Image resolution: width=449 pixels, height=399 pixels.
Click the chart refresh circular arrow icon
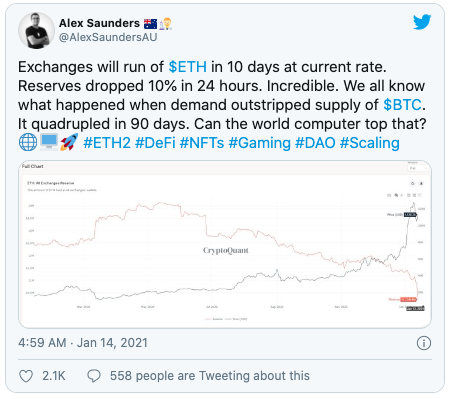click(x=413, y=183)
